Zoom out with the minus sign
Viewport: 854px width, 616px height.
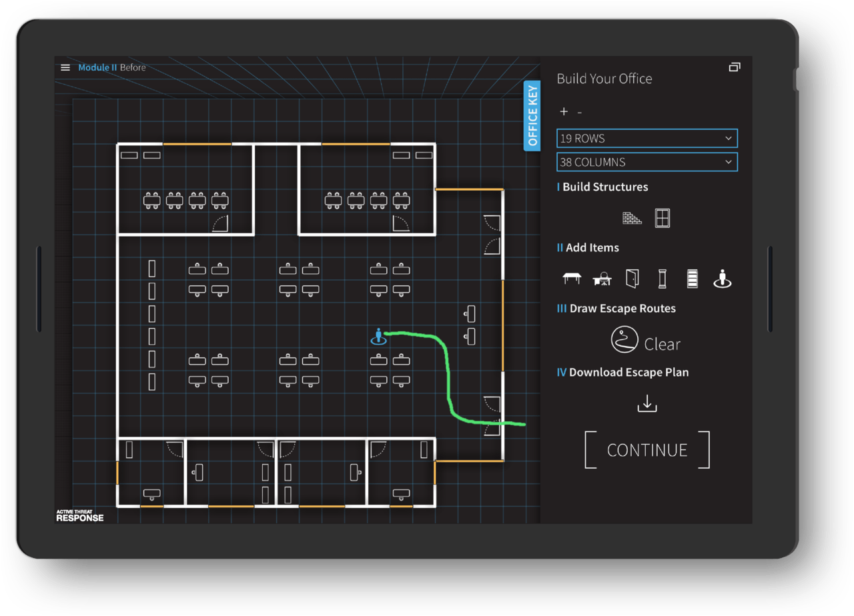579,112
